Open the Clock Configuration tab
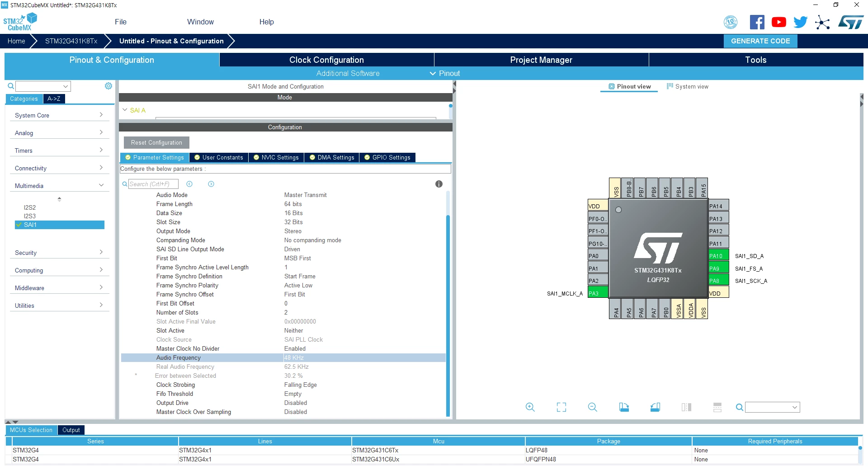Screen dimensions: 868x470 tap(326, 60)
